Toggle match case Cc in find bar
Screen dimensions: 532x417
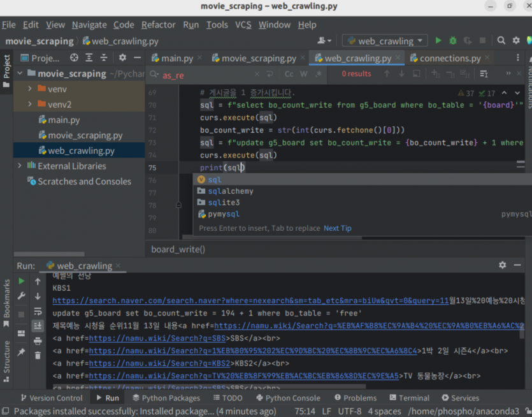289,74
